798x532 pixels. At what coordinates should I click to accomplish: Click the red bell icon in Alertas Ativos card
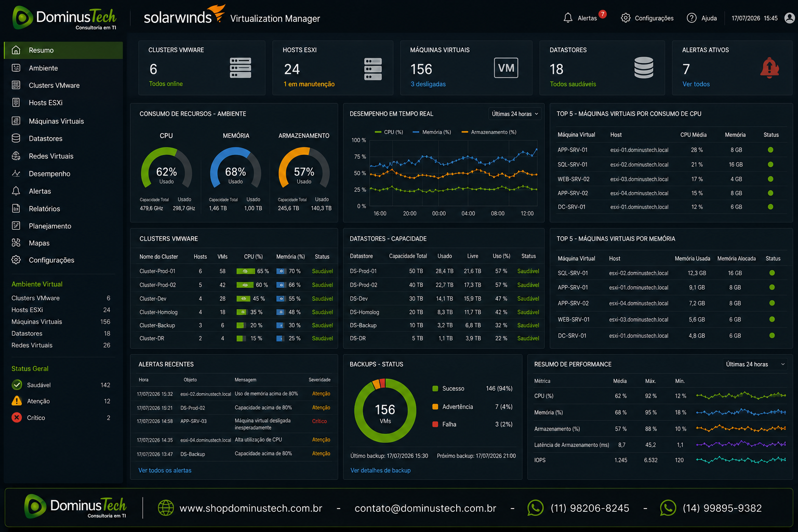click(x=769, y=68)
